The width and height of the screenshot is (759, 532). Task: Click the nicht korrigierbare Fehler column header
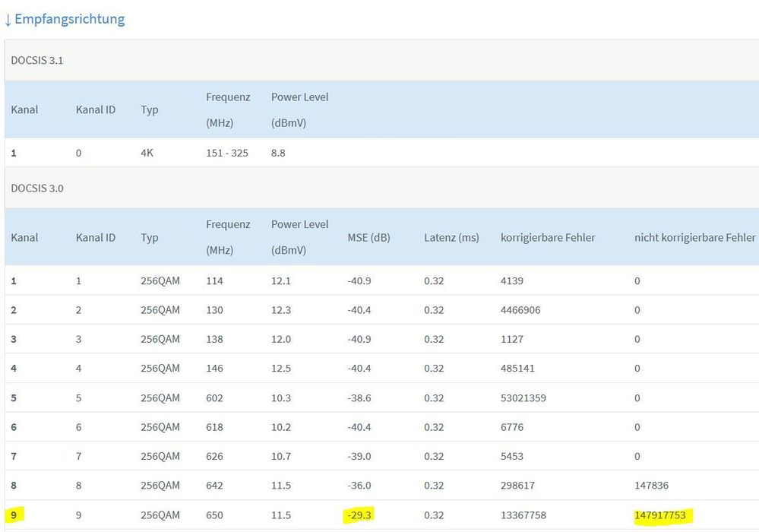tap(694, 237)
